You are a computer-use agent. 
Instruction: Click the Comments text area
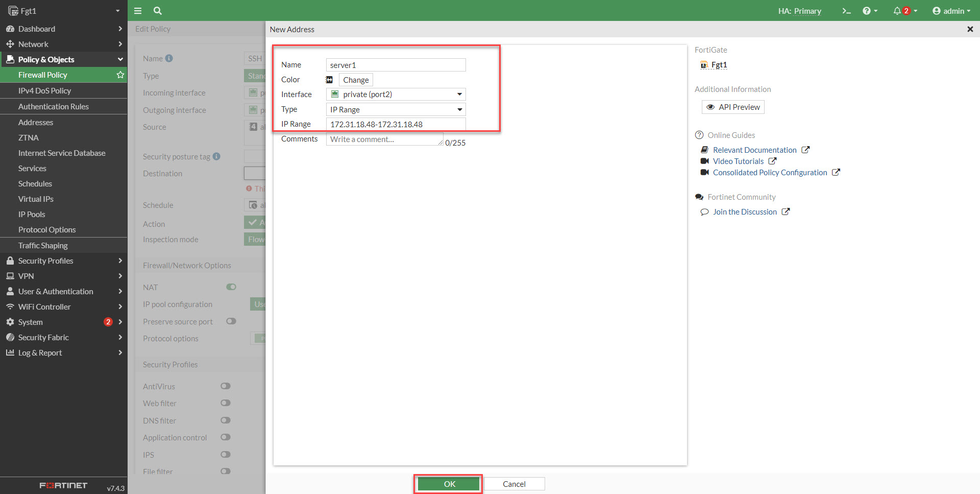click(x=384, y=139)
